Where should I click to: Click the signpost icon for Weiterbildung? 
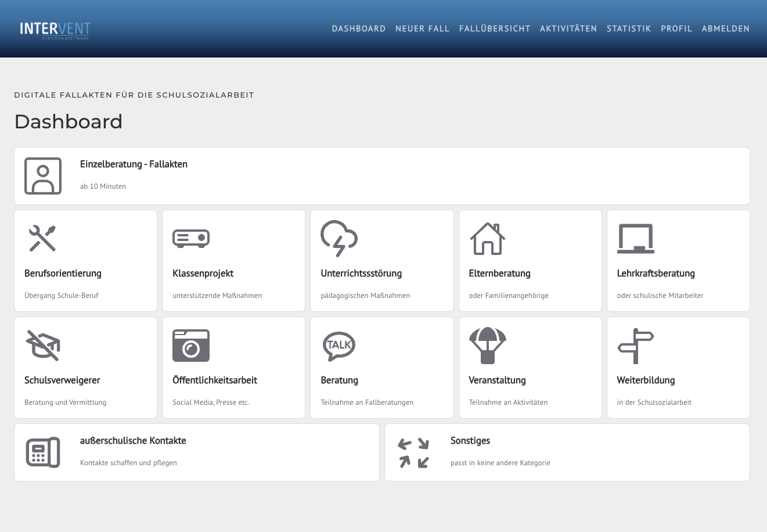tap(635, 345)
